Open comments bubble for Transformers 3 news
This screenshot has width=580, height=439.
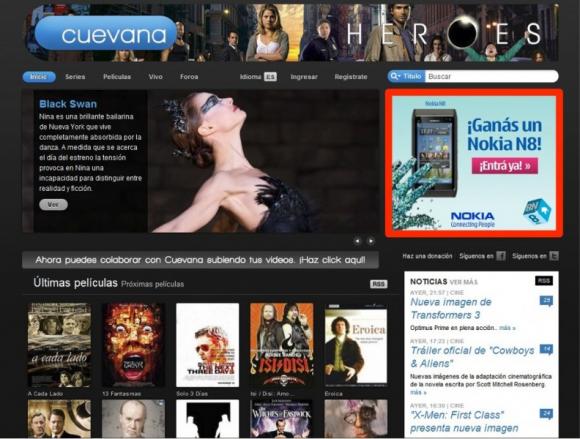pyautogui.click(x=546, y=301)
